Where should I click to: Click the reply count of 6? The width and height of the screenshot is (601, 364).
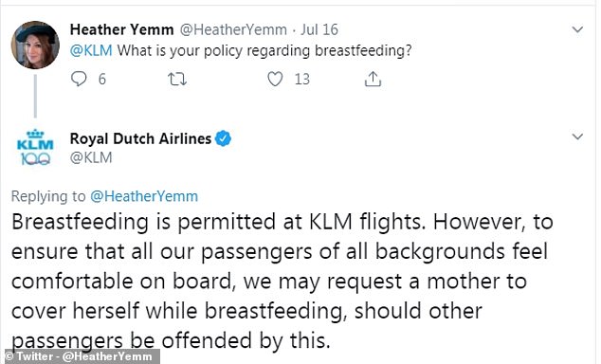(x=102, y=79)
